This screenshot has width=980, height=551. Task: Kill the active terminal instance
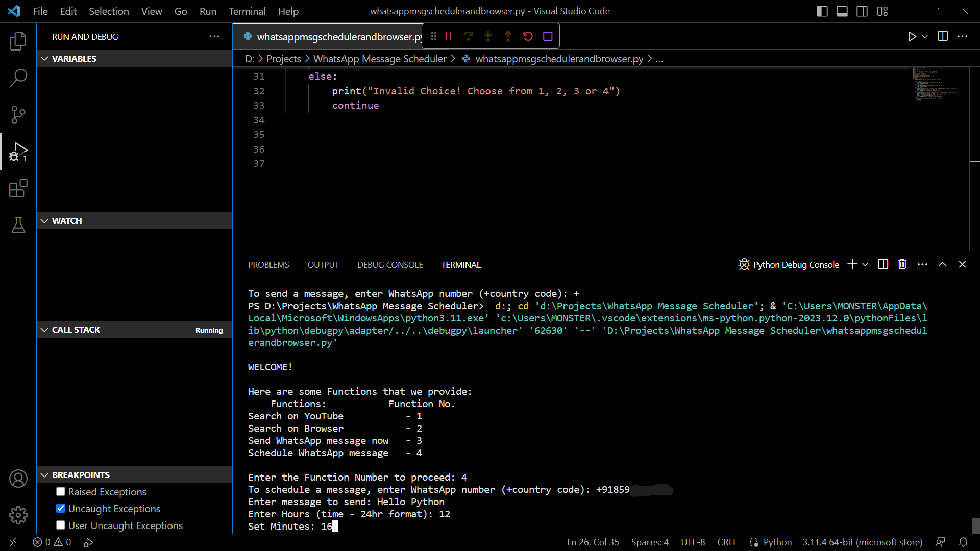[x=902, y=264]
